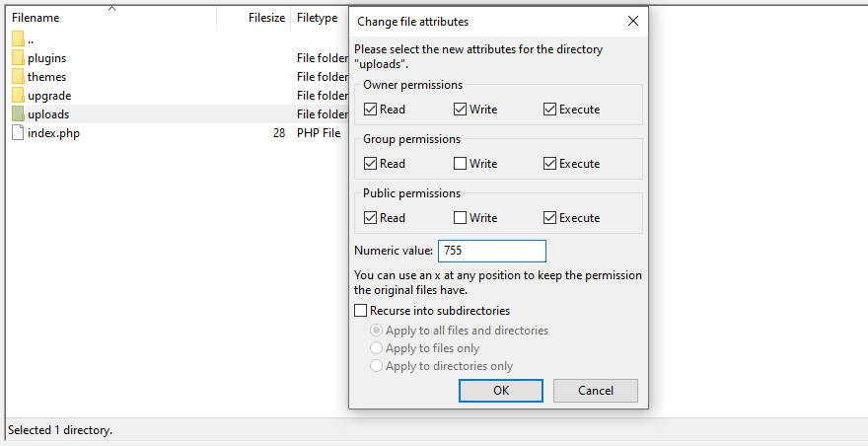868x446 pixels.
Task: Click the upgrade folder icon
Action: point(18,96)
